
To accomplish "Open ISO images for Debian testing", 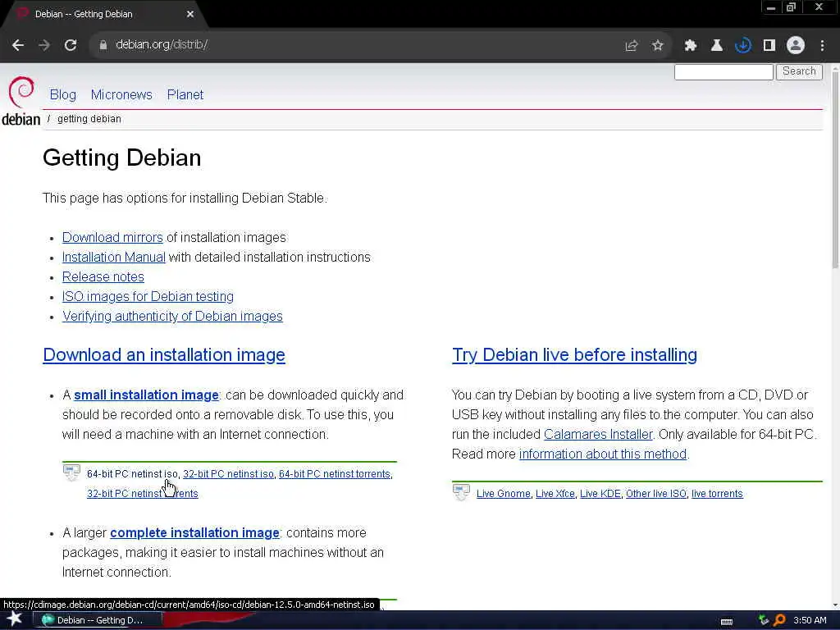I will pos(148,297).
